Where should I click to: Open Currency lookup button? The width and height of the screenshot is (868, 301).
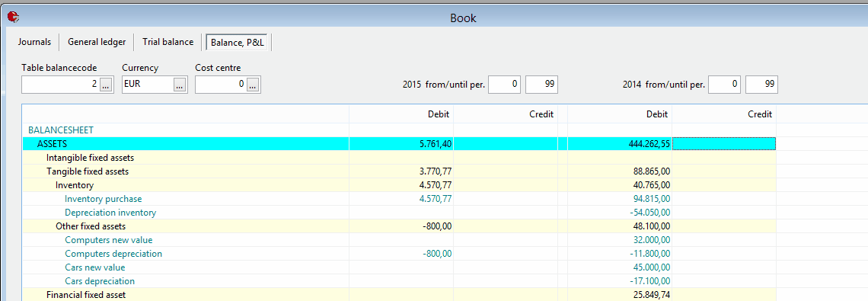[x=180, y=85]
